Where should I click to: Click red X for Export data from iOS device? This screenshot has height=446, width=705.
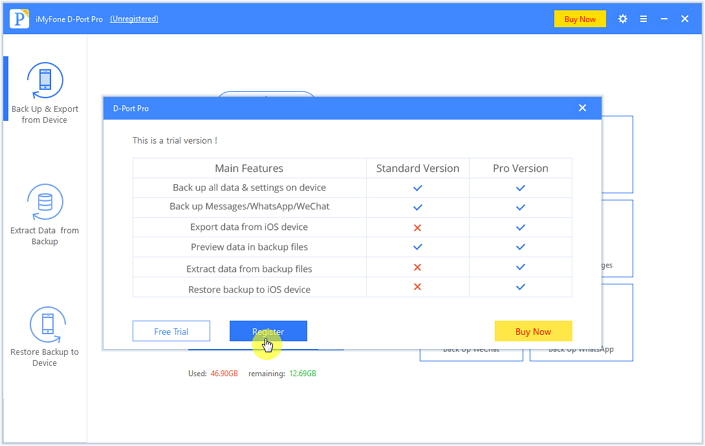pyautogui.click(x=417, y=227)
